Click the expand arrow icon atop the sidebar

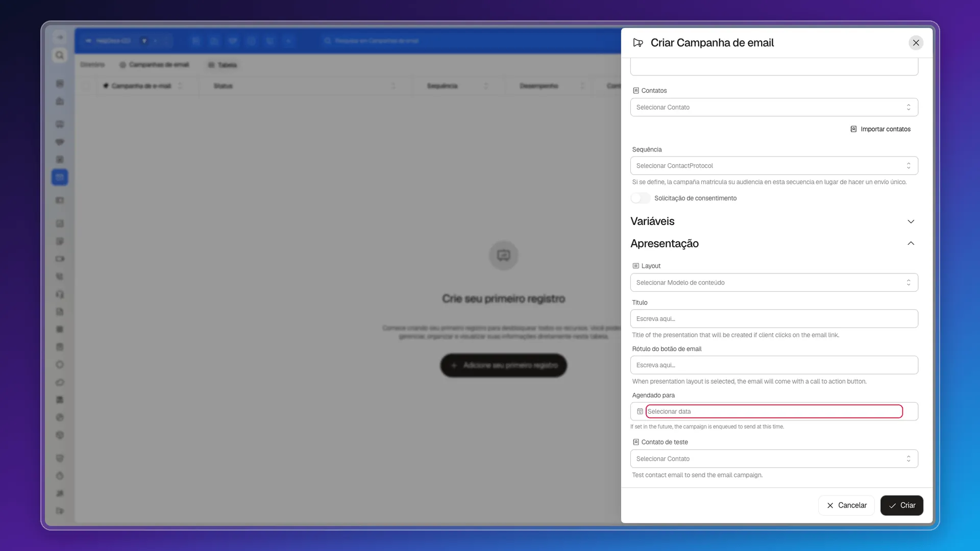[x=60, y=37]
